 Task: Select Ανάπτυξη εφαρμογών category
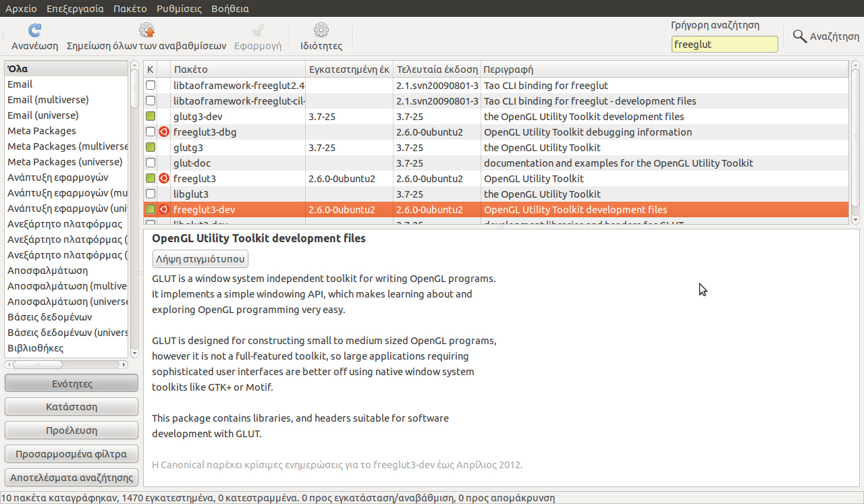pyautogui.click(x=66, y=177)
